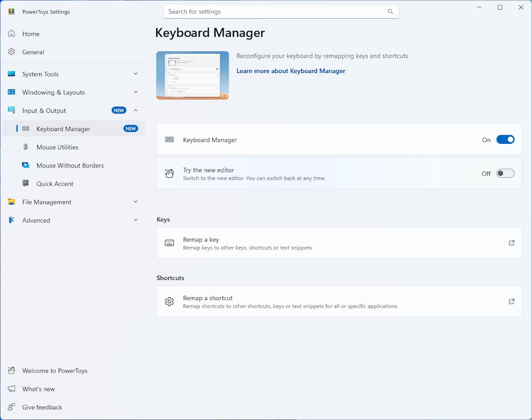Image resolution: width=532 pixels, height=420 pixels.
Task: Turn off the Keyboard Manager toggle
Action: tap(505, 140)
